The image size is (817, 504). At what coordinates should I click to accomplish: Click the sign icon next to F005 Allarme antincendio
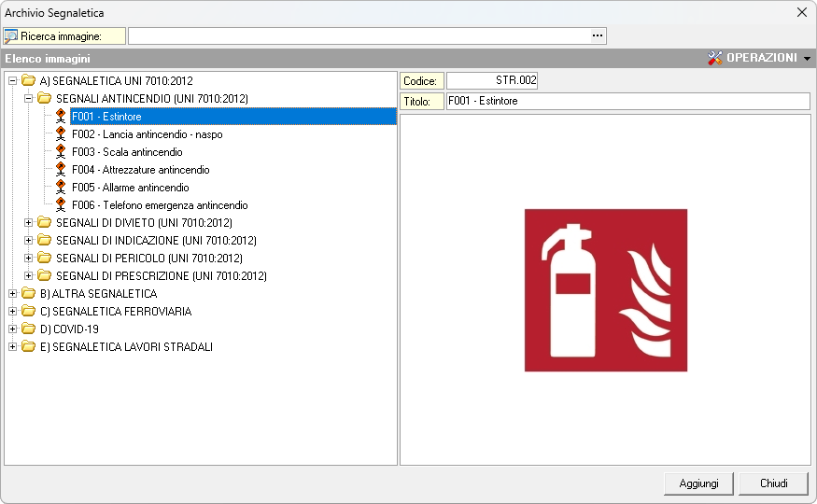coord(61,188)
